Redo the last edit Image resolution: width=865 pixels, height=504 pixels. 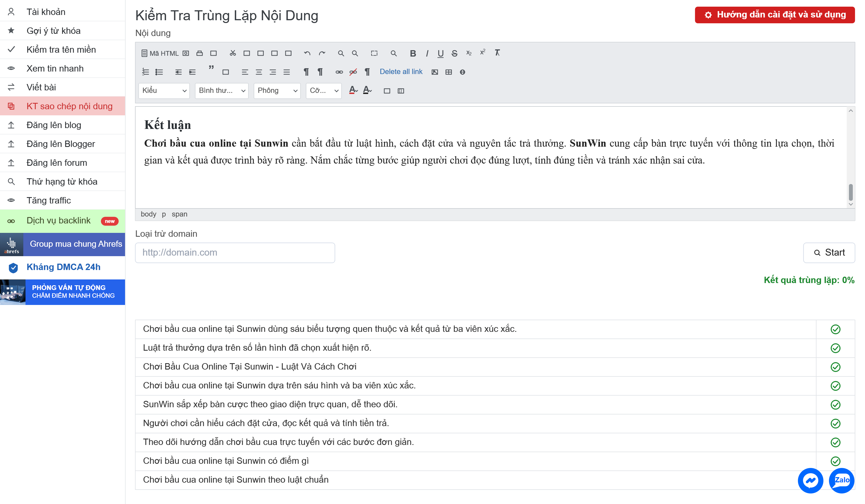322,53
